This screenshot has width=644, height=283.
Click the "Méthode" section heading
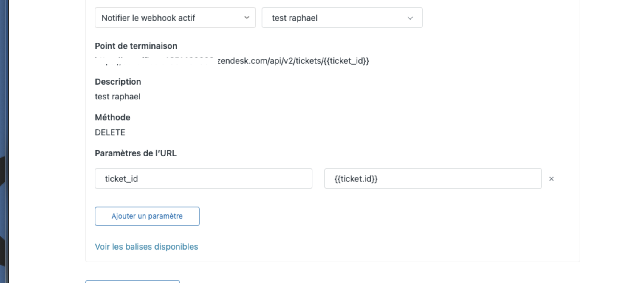tap(112, 117)
